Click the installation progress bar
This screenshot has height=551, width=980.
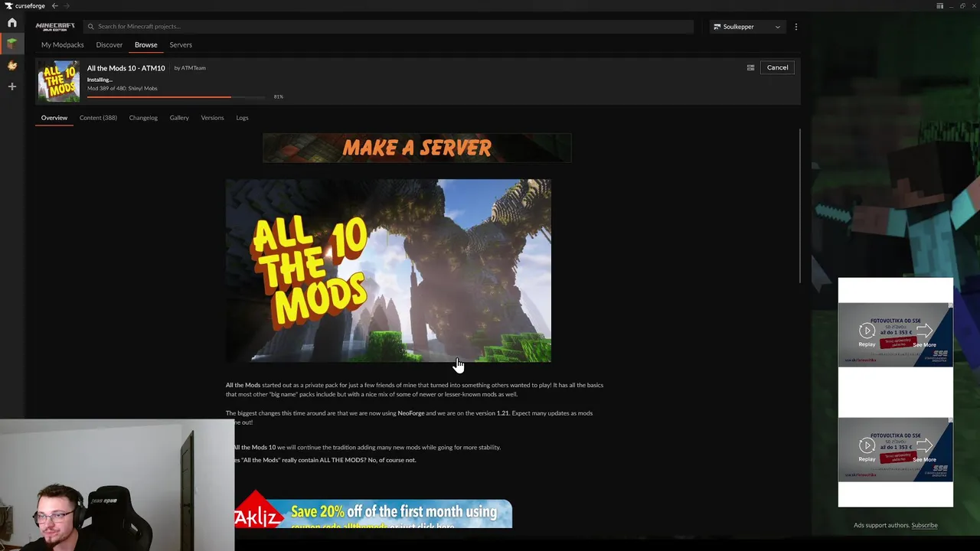click(x=178, y=96)
